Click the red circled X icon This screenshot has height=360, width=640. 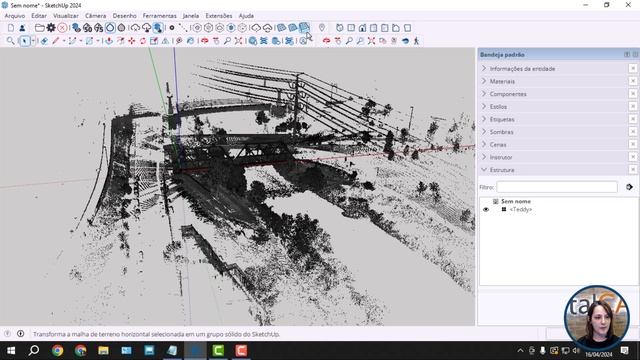click(x=62, y=28)
